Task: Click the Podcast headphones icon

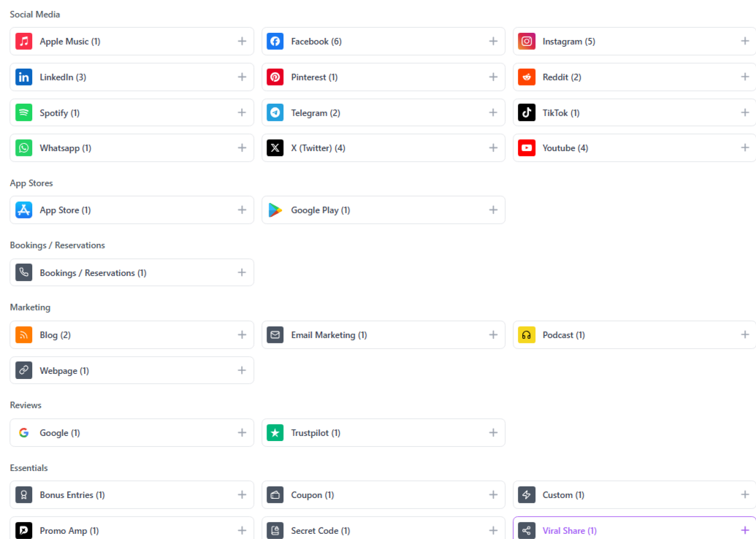Action: (527, 335)
